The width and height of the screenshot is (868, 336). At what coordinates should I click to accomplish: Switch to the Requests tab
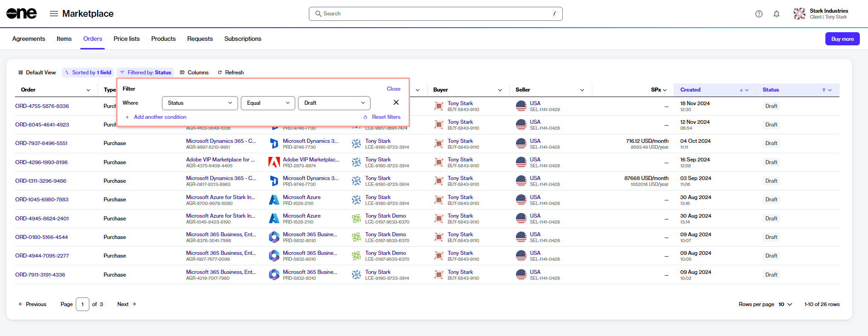(x=200, y=39)
